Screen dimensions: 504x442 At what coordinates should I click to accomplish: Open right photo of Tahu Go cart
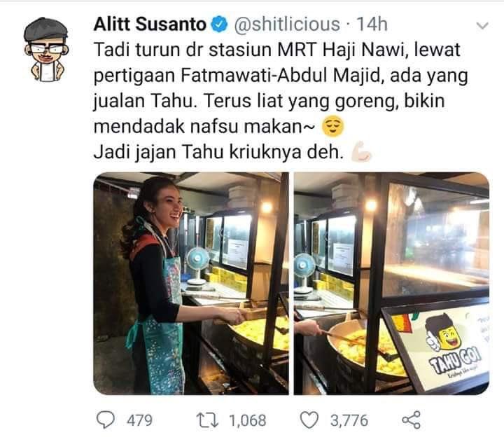click(x=391, y=284)
